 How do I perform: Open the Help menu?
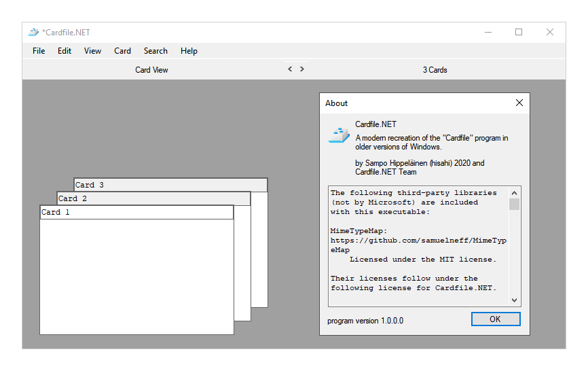point(189,51)
